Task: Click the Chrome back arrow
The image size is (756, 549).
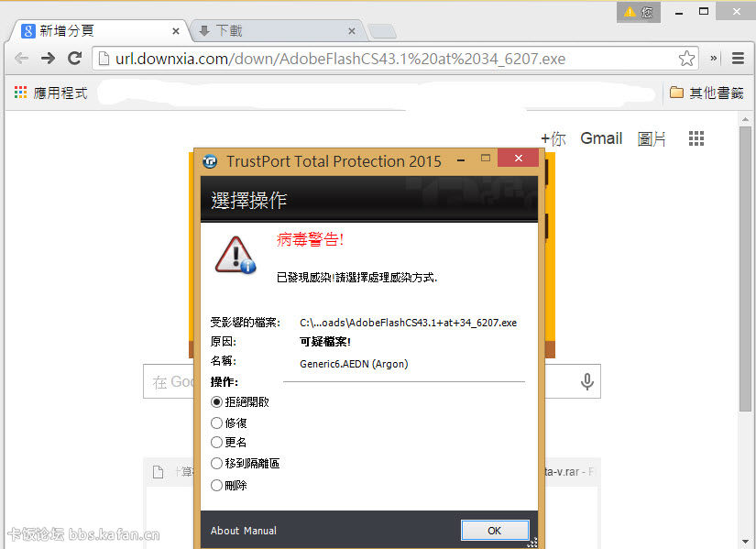Action: [22, 59]
